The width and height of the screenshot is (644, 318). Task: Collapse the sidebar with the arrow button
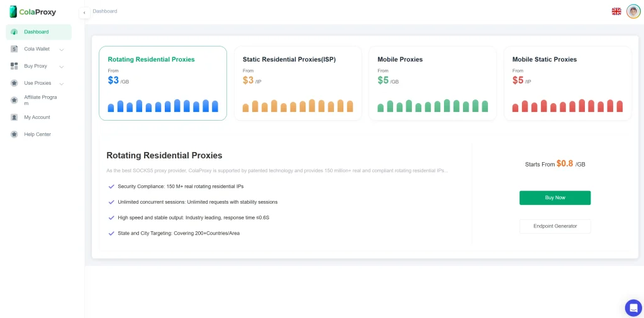tap(84, 13)
